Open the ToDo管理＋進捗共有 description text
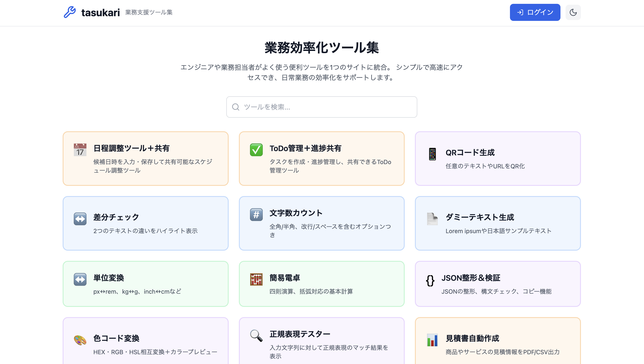644x364 pixels. click(x=330, y=166)
